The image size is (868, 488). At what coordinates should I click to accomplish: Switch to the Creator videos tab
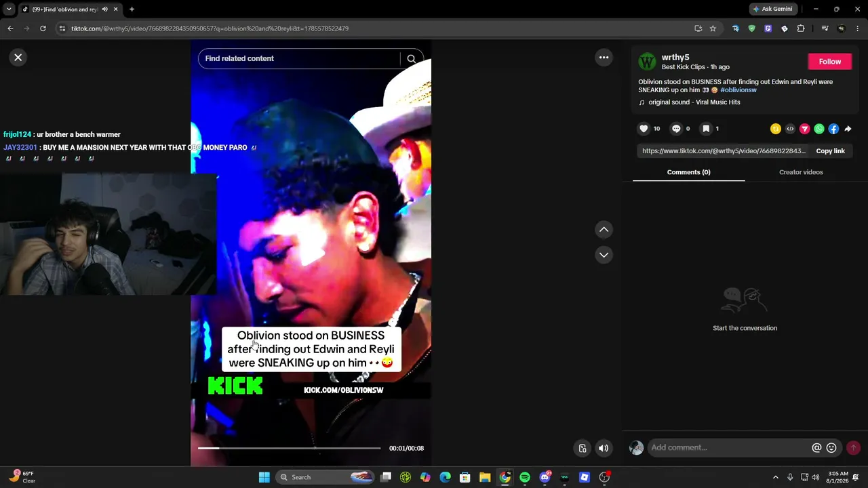coord(801,172)
